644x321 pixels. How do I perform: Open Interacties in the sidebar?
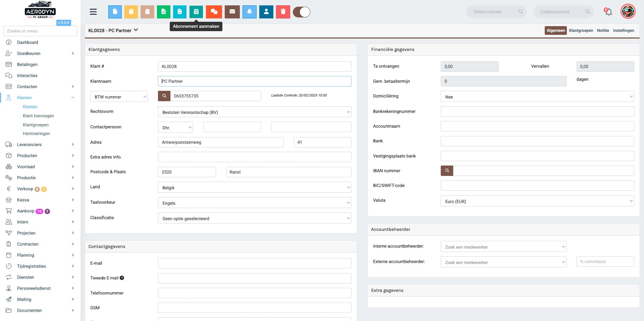point(27,75)
